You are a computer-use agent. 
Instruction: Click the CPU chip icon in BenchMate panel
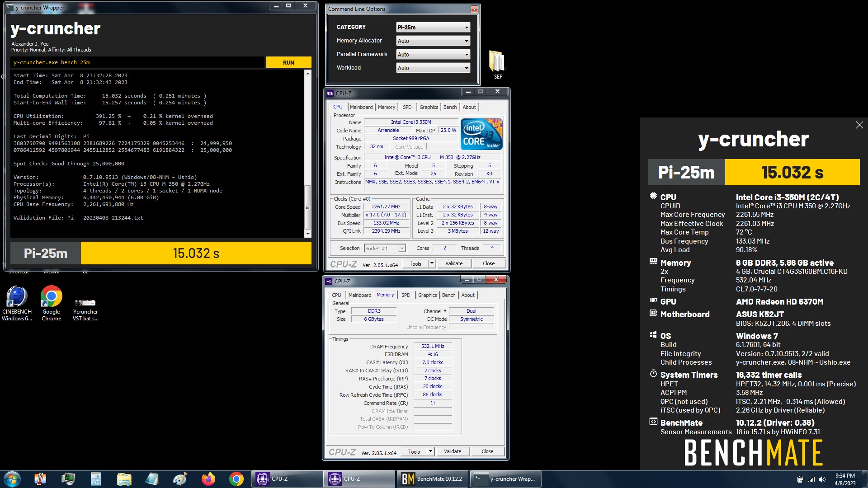pyautogui.click(x=653, y=196)
